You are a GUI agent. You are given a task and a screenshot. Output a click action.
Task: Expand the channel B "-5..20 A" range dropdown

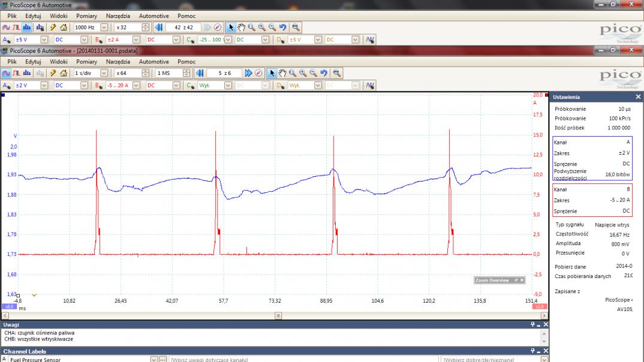pyautogui.click(x=136, y=85)
